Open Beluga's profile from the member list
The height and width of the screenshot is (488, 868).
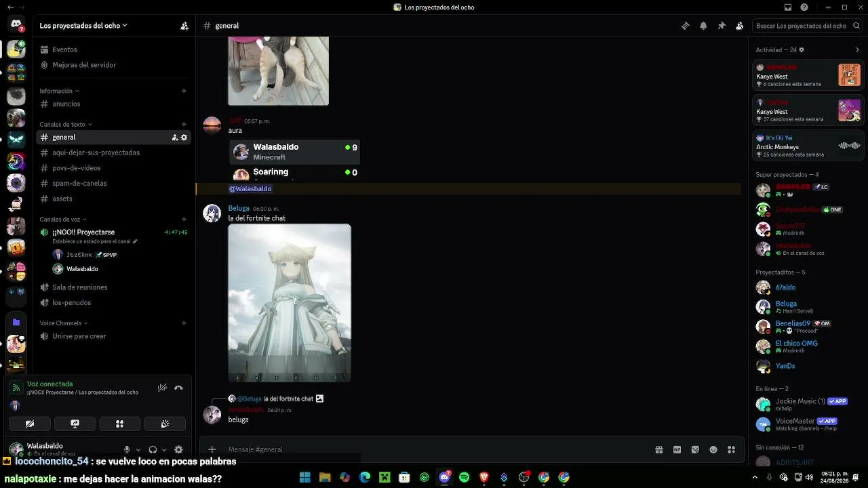(x=809, y=306)
